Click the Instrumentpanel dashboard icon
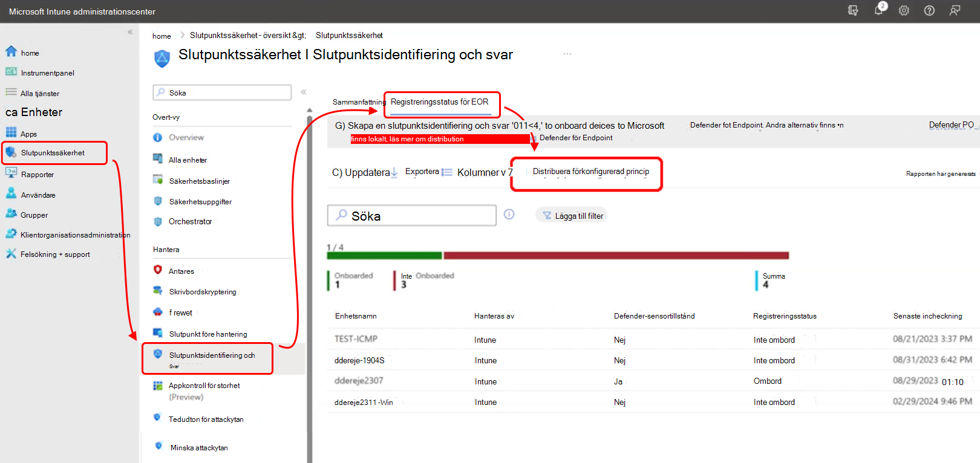980x463 pixels. (x=11, y=72)
